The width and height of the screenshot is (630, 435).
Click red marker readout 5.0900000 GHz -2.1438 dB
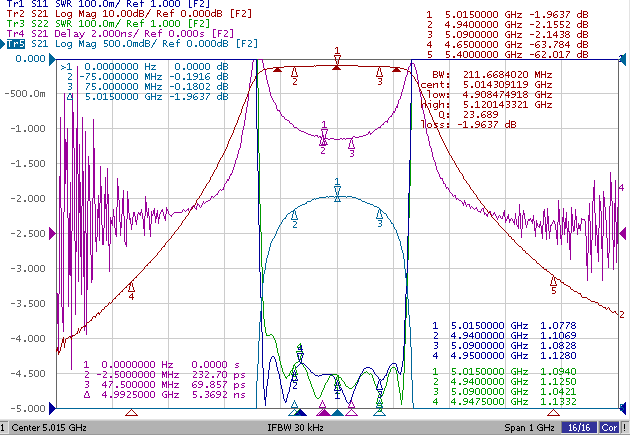click(507, 35)
